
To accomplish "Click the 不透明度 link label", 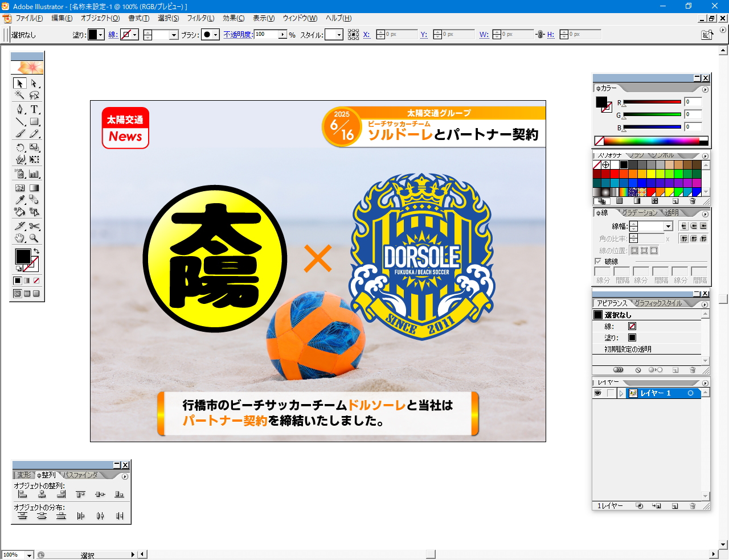I will pos(237,35).
